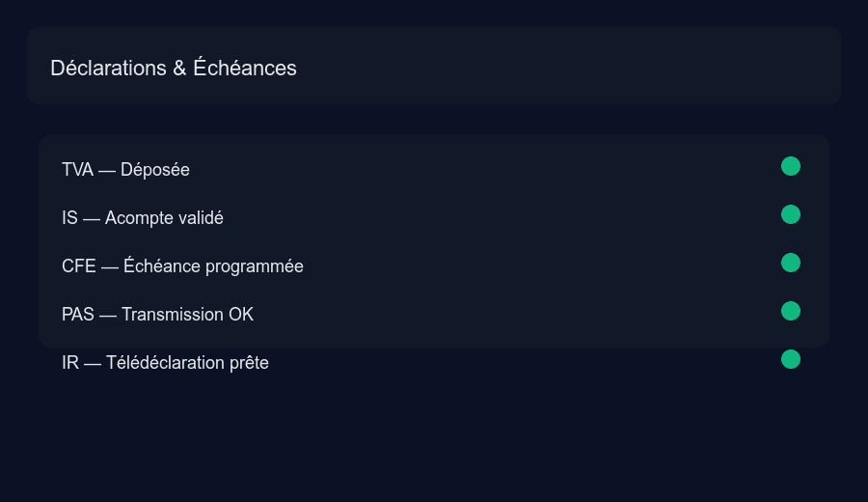Click the IR télédéclaration green dot
Screen dimensions: 868x502
coord(791,360)
